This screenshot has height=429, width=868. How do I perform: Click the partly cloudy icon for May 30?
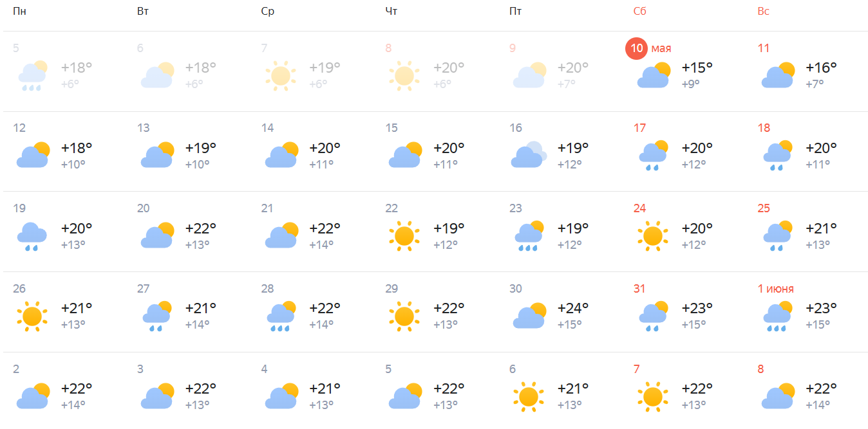click(529, 316)
